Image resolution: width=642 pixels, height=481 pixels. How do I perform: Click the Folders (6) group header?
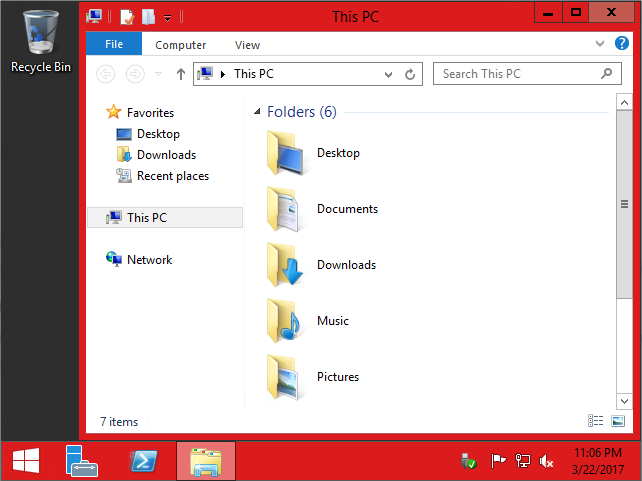coord(302,112)
